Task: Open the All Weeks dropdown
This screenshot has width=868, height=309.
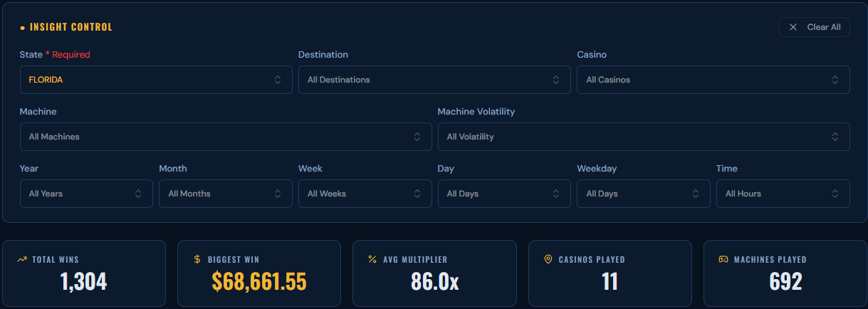Action: (365, 194)
